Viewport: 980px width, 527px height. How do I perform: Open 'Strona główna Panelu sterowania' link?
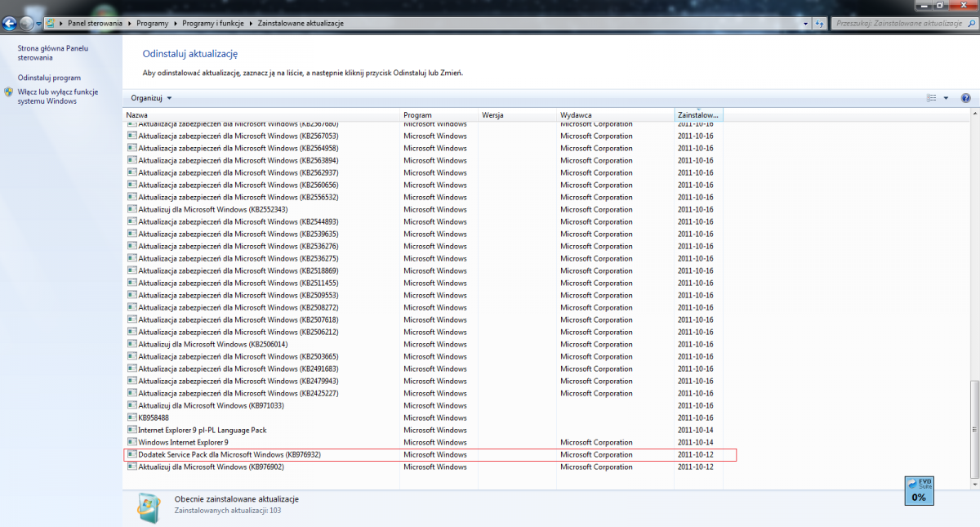[x=53, y=53]
